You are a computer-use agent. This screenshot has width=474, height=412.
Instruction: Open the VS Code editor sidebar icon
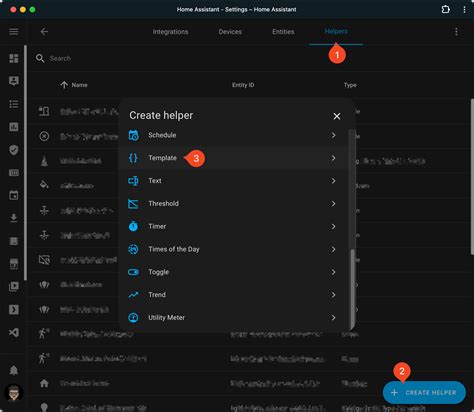pos(14,332)
